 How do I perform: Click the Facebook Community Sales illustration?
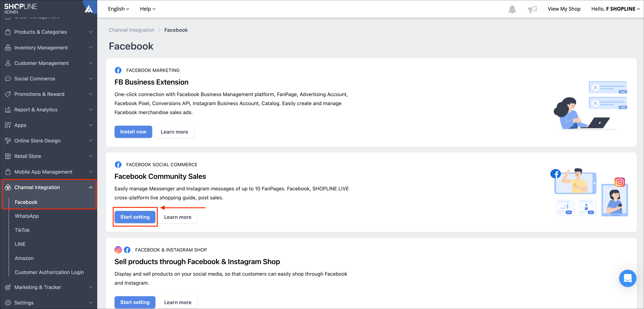[589, 192]
